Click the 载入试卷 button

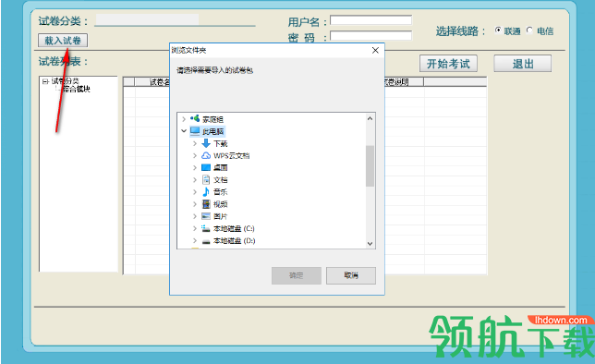point(63,41)
